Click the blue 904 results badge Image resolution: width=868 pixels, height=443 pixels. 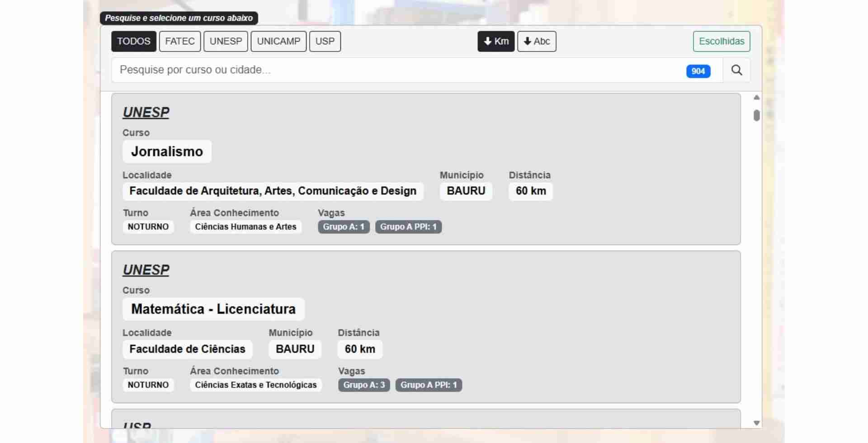698,71
